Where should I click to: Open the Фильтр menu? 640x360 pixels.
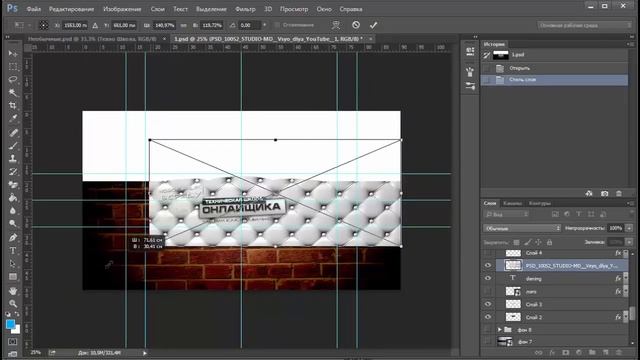pos(245,9)
